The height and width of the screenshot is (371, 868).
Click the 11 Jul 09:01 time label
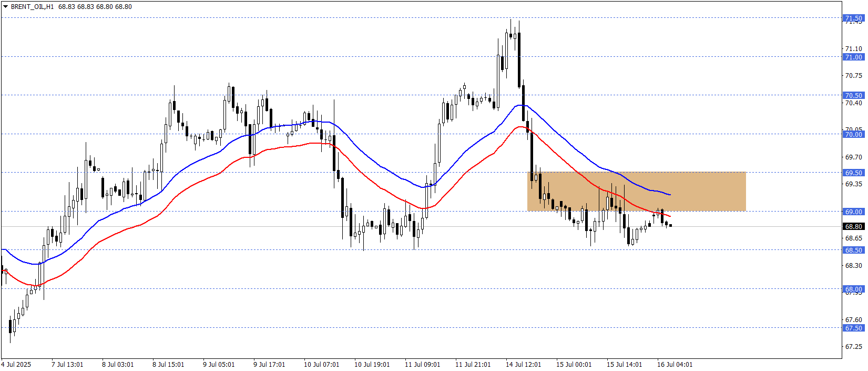click(x=422, y=364)
